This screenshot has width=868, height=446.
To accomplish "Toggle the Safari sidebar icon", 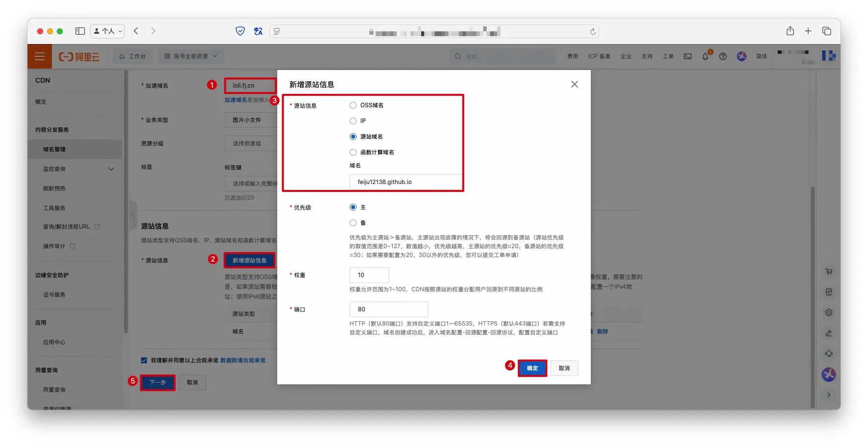I will [80, 31].
